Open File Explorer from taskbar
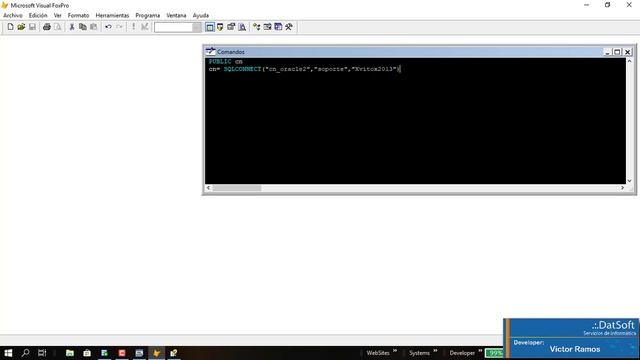The width and height of the screenshot is (640, 360). coord(70,353)
